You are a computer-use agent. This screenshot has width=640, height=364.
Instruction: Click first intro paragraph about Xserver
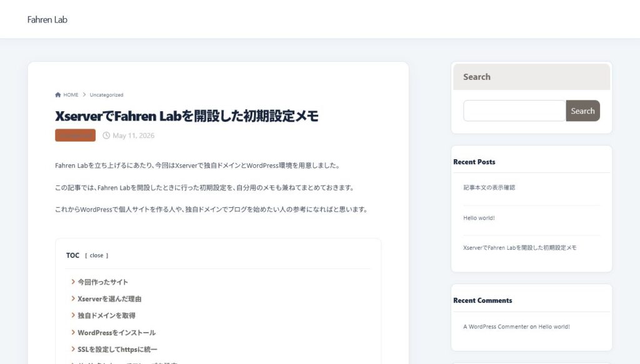click(x=197, y=165)
